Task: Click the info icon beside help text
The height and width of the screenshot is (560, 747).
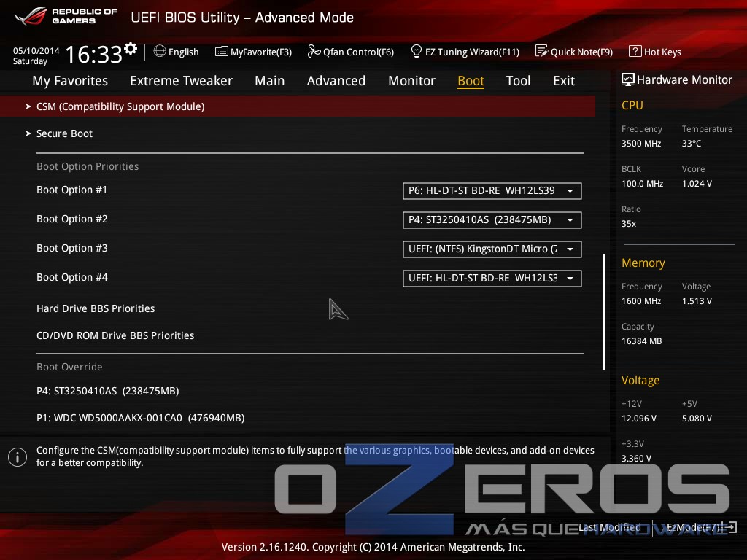Action: tap(18, 457)
